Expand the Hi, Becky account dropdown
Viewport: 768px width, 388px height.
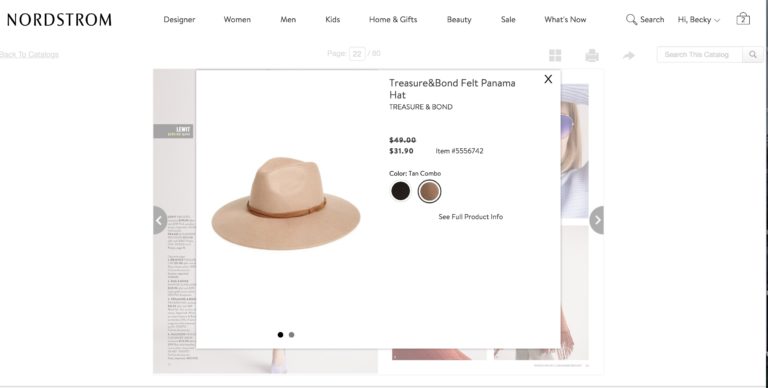[x=699, y=20]
